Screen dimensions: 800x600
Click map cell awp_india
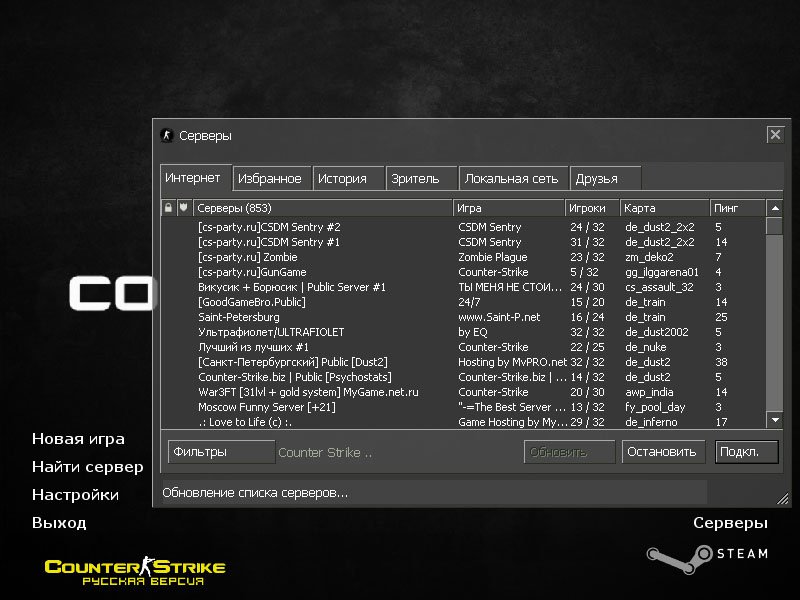pyautogui.click(x=649, y=392)
